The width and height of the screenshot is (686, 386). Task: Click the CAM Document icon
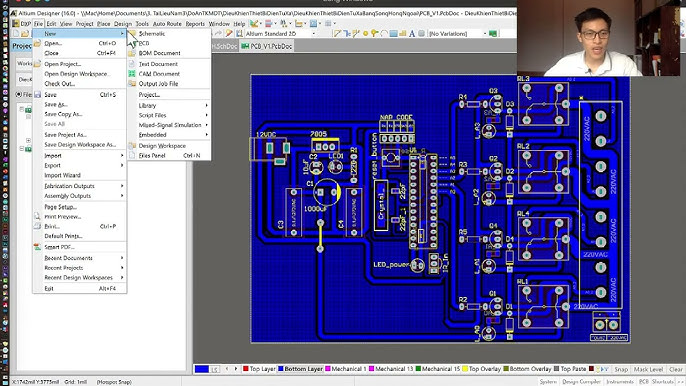132,74
